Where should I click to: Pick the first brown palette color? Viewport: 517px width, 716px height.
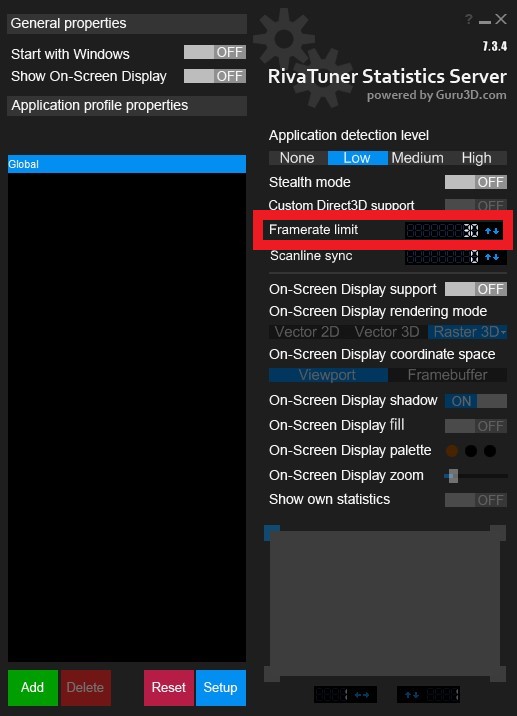452,451
